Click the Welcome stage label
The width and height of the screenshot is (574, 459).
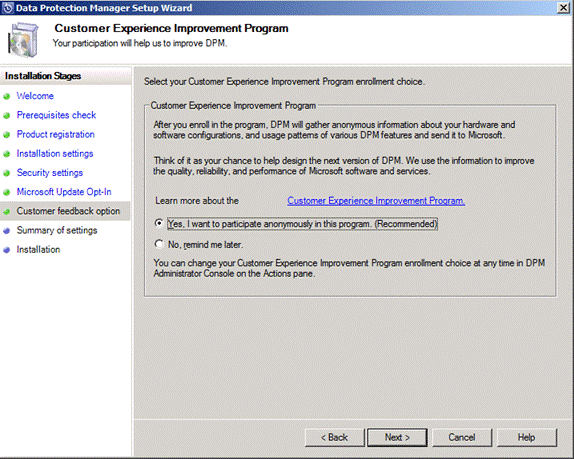click(35, 96)
